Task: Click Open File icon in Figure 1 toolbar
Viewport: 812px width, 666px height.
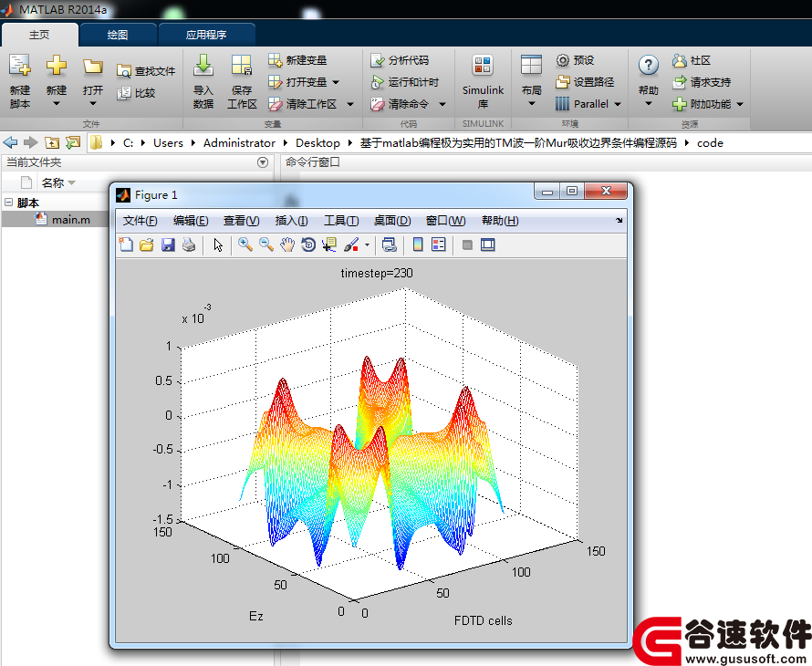Action: click(147, 245)
